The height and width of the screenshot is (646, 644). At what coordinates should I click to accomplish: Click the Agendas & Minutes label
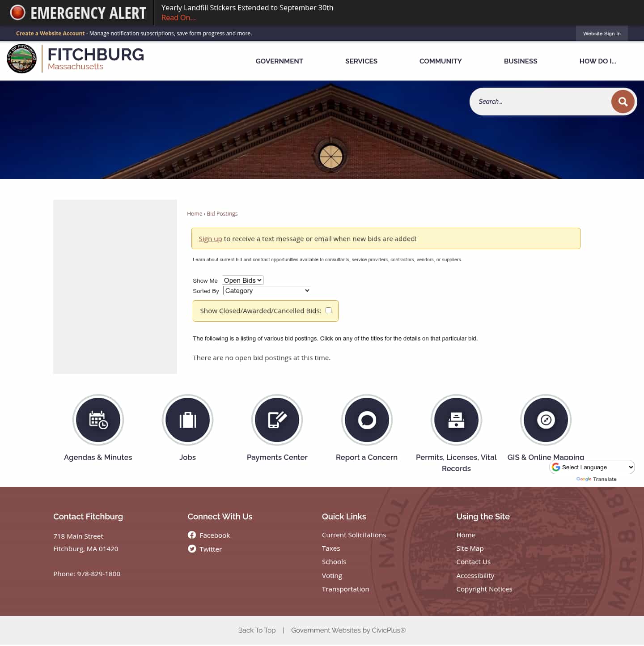(98, 457)
